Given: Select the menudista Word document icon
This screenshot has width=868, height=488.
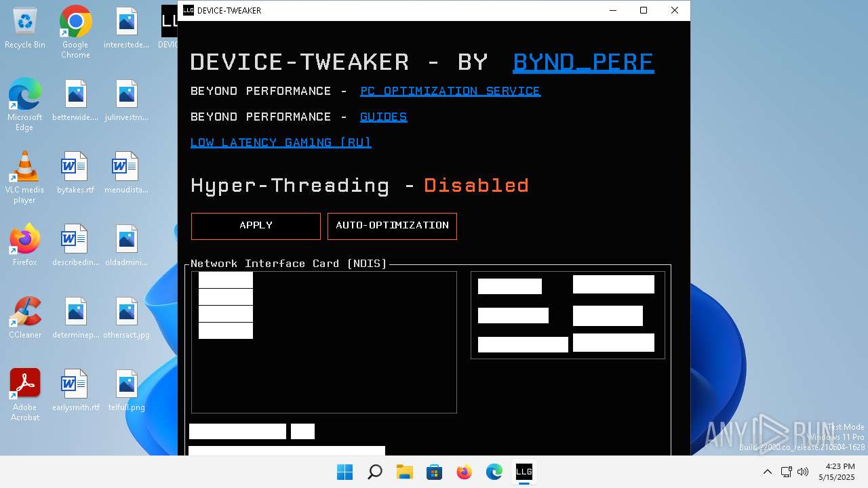Looking at the screenshot, I should coord(127,173).
